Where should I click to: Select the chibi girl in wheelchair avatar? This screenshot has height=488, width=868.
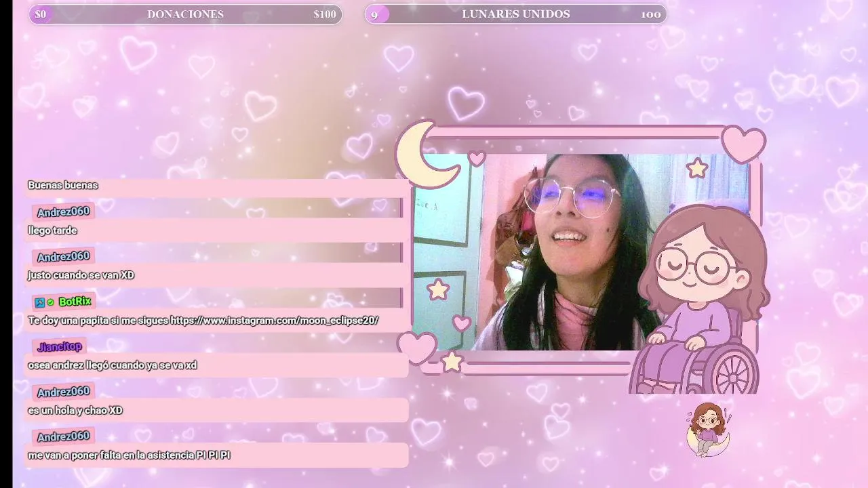pyautogui.click(x=698, y=300)
